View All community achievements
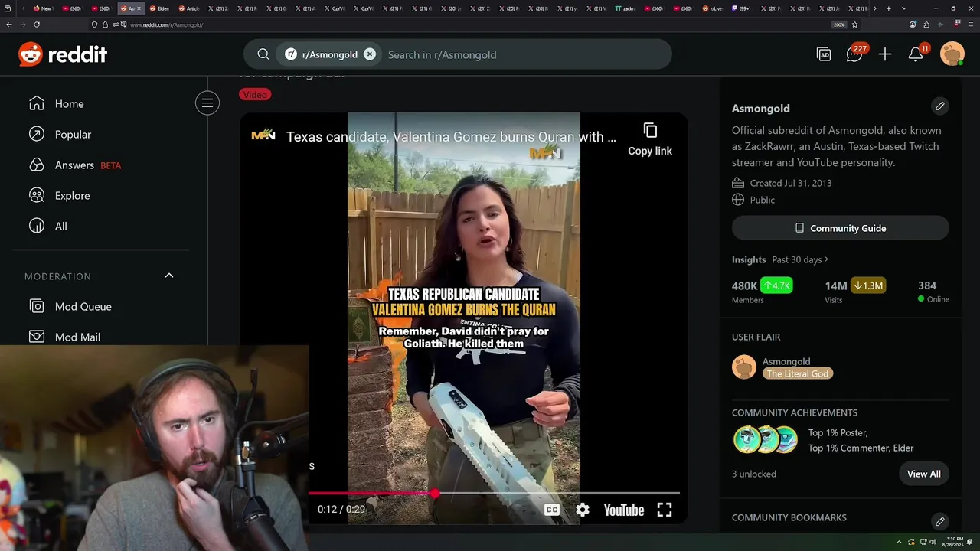The height and width of the screenshot is (551, 980). coord(924,474)
